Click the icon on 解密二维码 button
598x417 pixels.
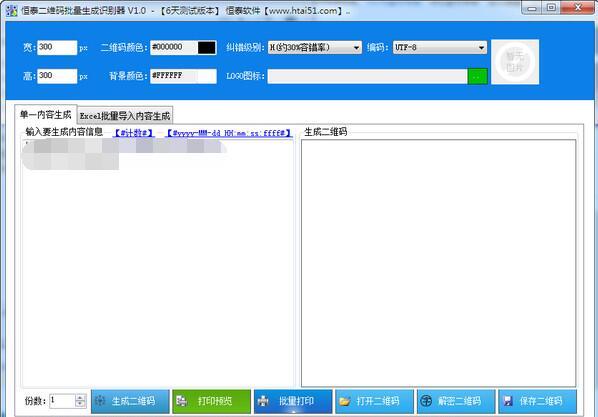(x=426, y=401)
